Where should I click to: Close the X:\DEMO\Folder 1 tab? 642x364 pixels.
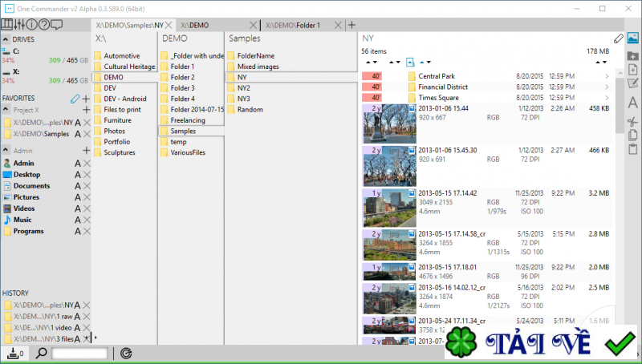[x=338, y=26]
